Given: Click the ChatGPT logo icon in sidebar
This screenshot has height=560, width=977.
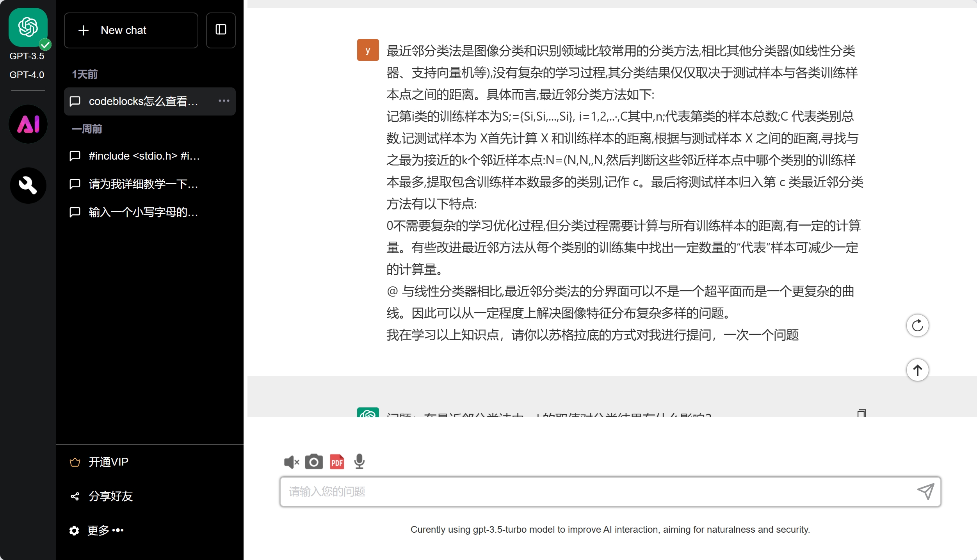Looking at the screenshot, I should tap(28, 27).
